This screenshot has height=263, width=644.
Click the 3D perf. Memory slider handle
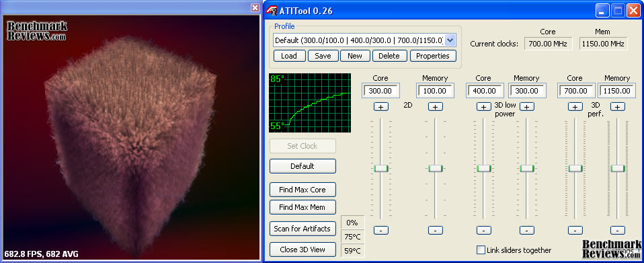[618, 168]
